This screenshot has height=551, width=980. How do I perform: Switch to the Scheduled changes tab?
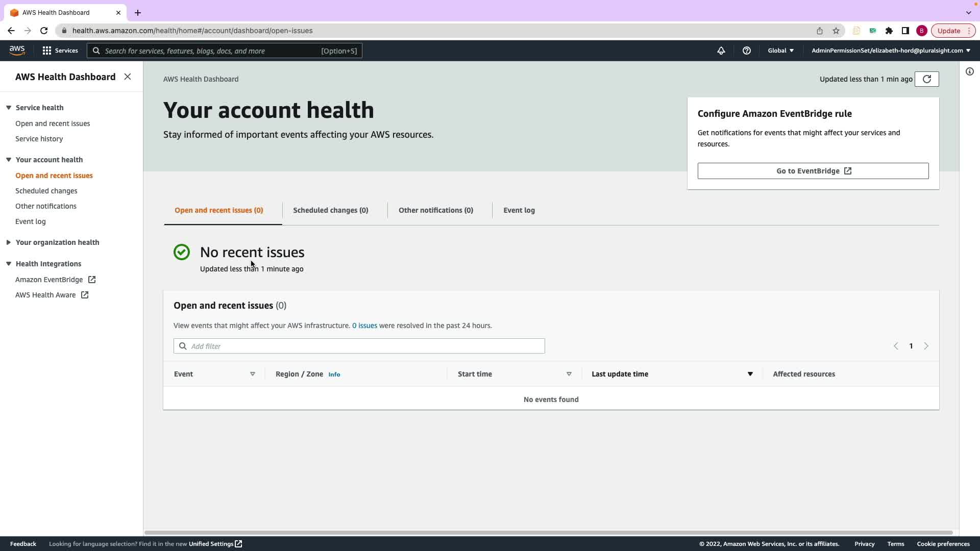tap(330, 210)
